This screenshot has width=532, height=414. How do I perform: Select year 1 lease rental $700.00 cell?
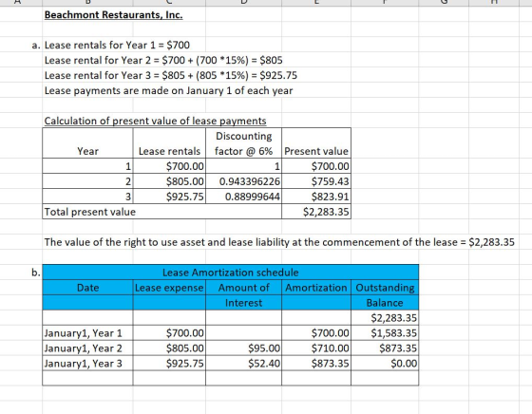[x=169, y=166]
